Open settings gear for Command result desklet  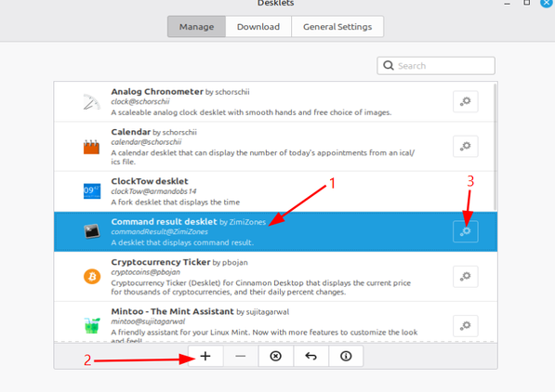tap(466, 231)
